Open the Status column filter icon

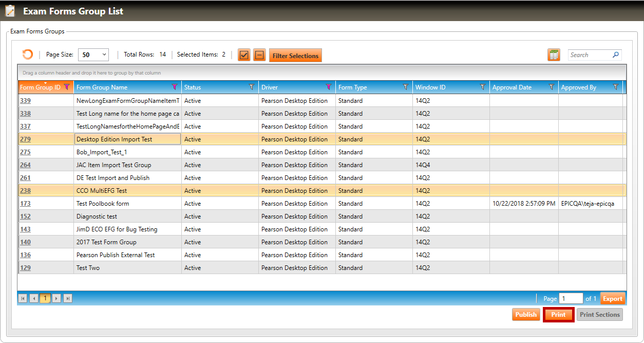click(252, 87)
